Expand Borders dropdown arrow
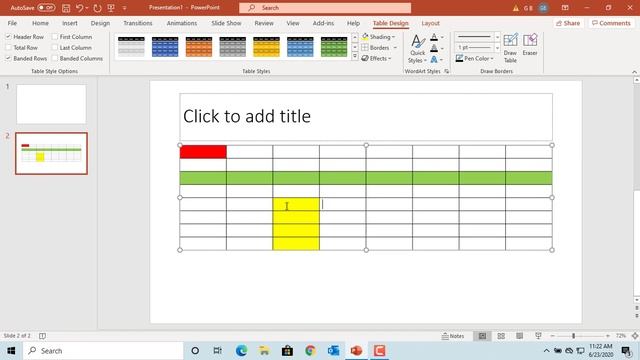 pyautogui.click(x=395, y=48)
